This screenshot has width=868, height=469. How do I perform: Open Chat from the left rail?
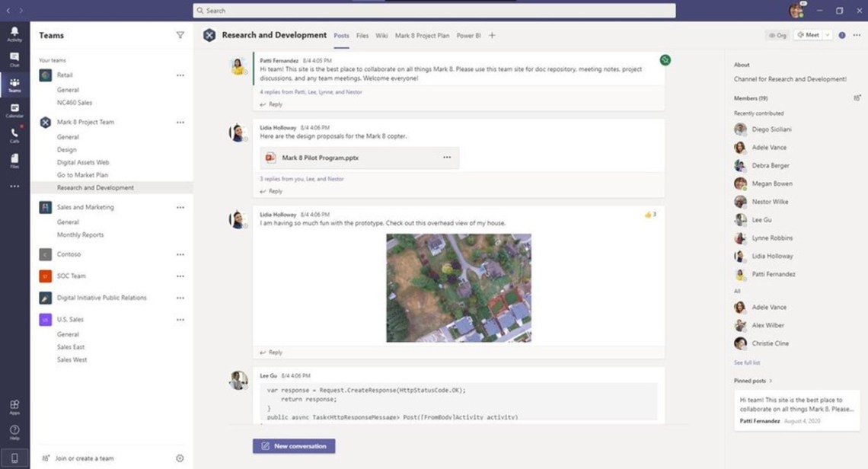pos(14,59)
